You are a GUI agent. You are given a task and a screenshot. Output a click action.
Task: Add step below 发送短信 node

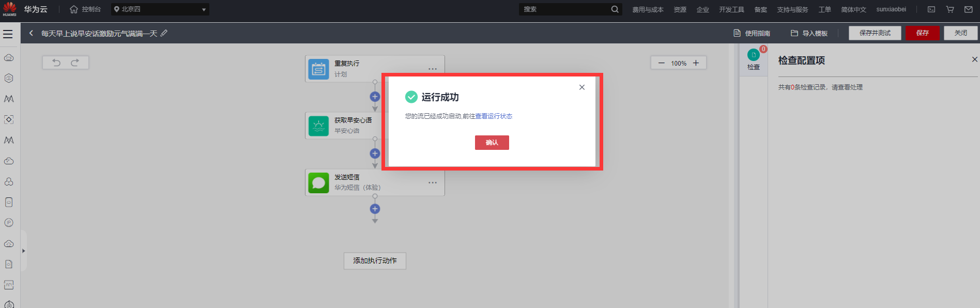point(375,209)
